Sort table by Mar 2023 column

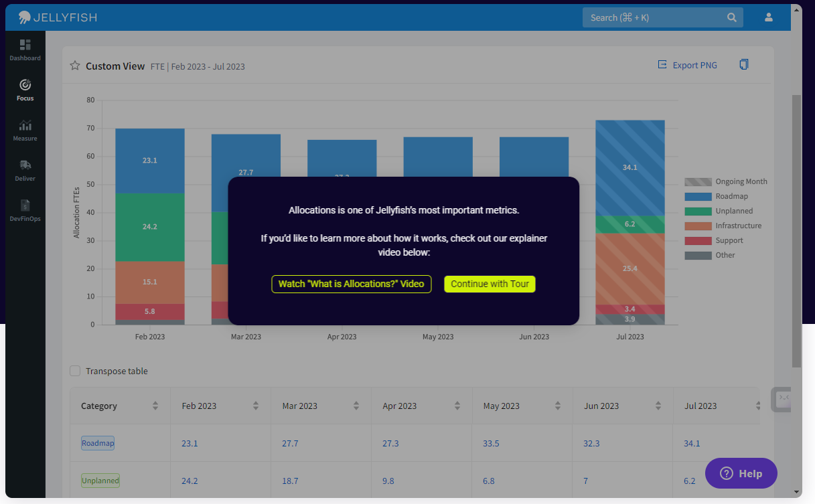click(357, 406)
